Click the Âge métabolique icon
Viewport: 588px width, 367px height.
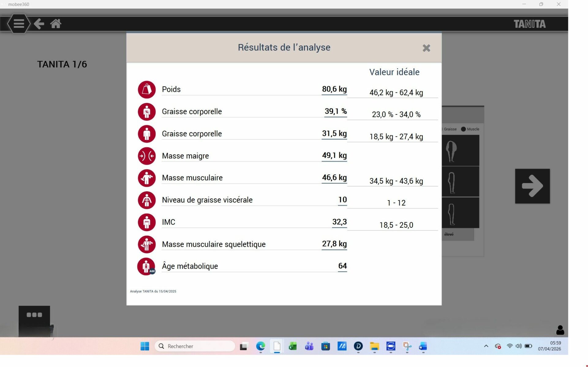(146, 266)
